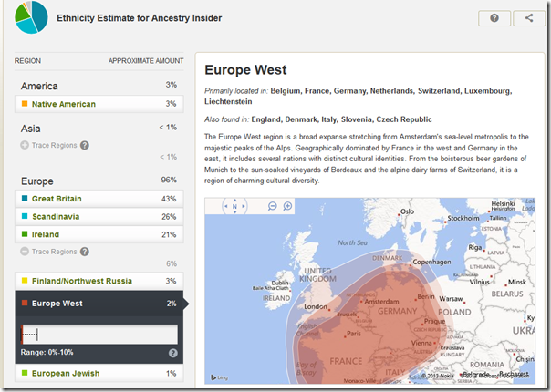Click the Europe West selected row

point(99,304)
